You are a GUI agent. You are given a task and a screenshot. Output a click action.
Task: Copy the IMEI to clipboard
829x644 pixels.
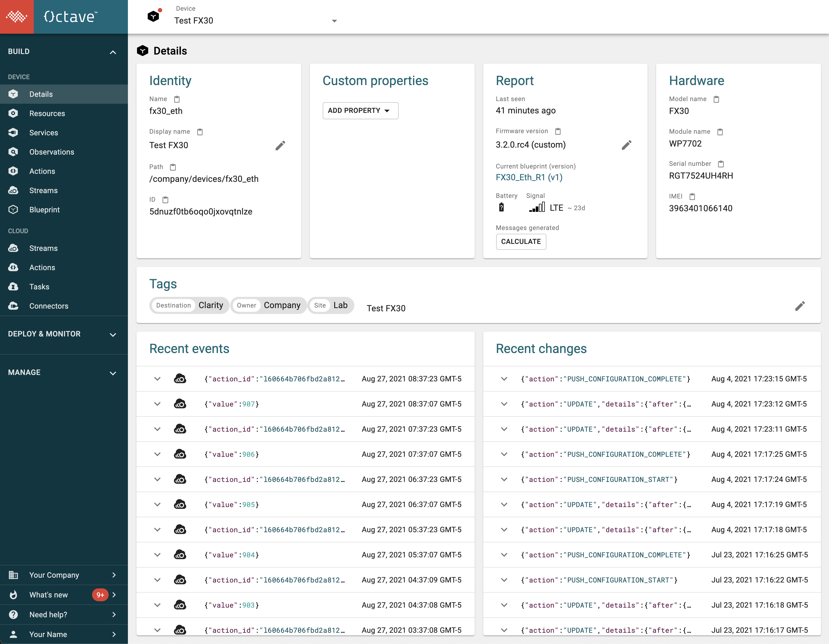coord(692,197)
